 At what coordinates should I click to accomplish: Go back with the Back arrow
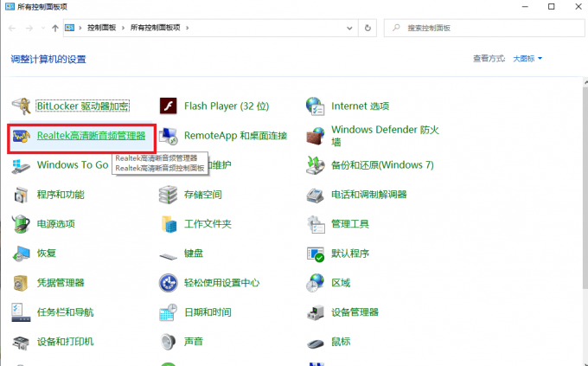(12, 29)
